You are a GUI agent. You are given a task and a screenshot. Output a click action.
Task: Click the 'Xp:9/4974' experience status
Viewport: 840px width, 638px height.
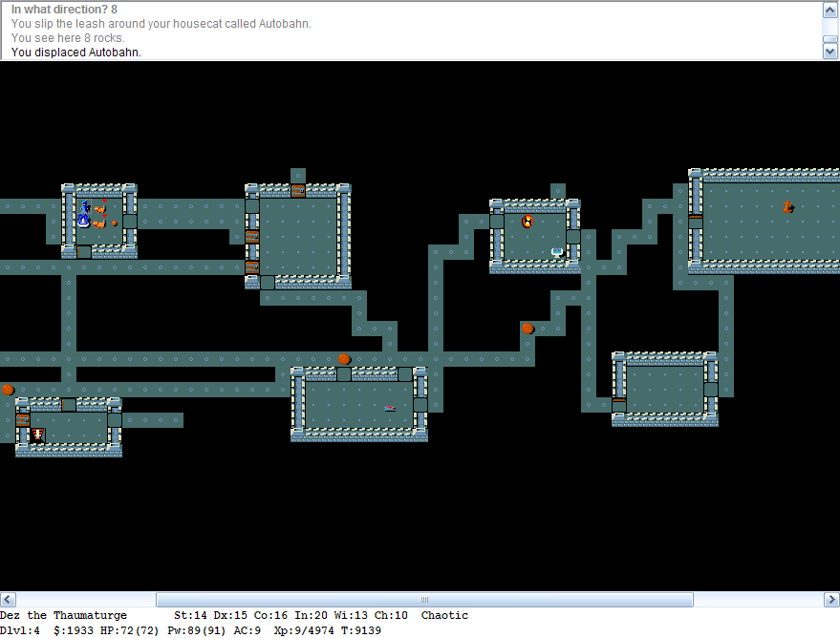click(x=304, y=630)
